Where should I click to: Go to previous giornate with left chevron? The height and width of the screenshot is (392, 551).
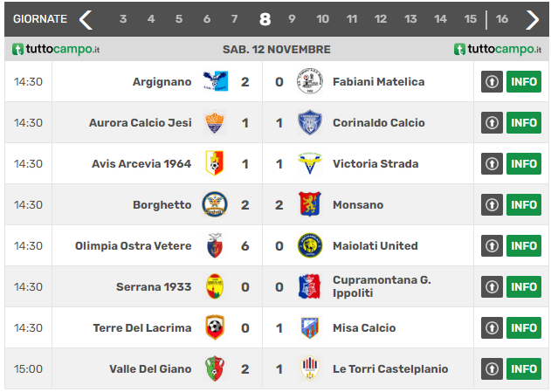(86, 19)
